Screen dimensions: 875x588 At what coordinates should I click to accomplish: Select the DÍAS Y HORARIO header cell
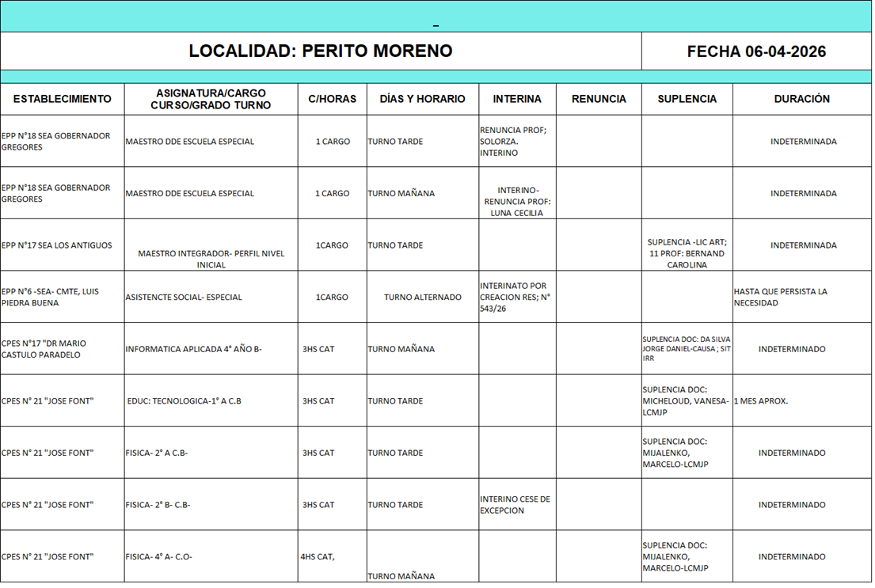[x=422, y=99]
